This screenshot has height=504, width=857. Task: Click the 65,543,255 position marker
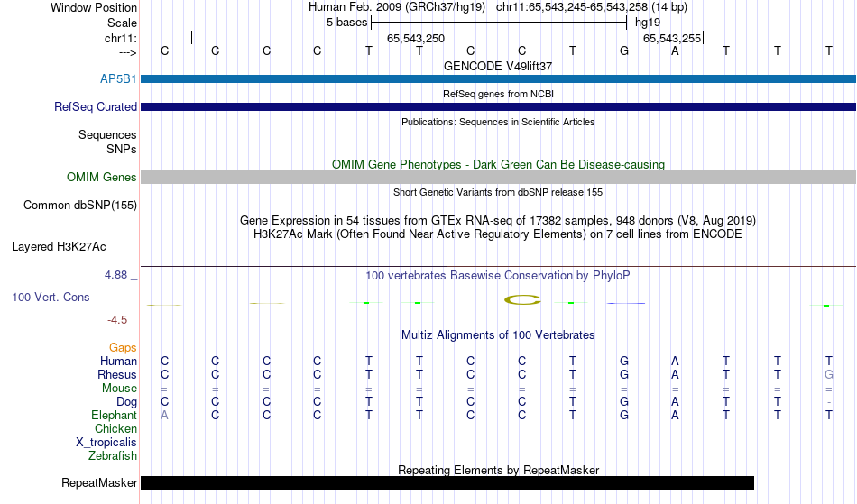[672, 38]
